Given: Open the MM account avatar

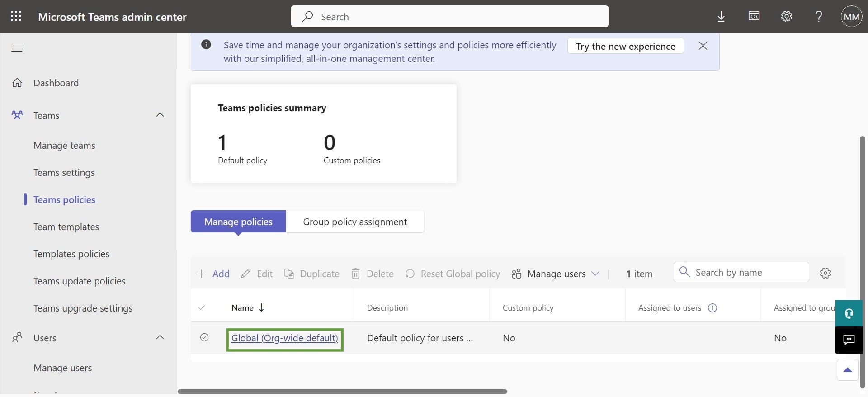Looking at the screenshot, I should tap(852, 17).
